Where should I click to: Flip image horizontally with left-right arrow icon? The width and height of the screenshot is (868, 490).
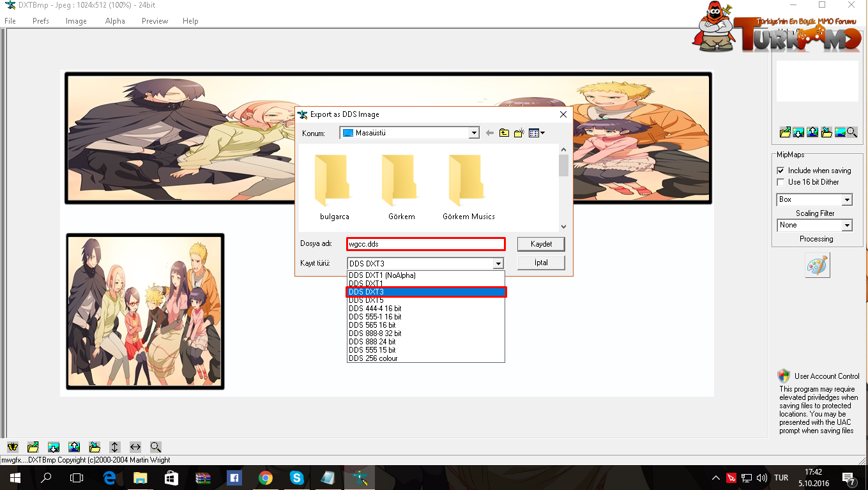135,447
